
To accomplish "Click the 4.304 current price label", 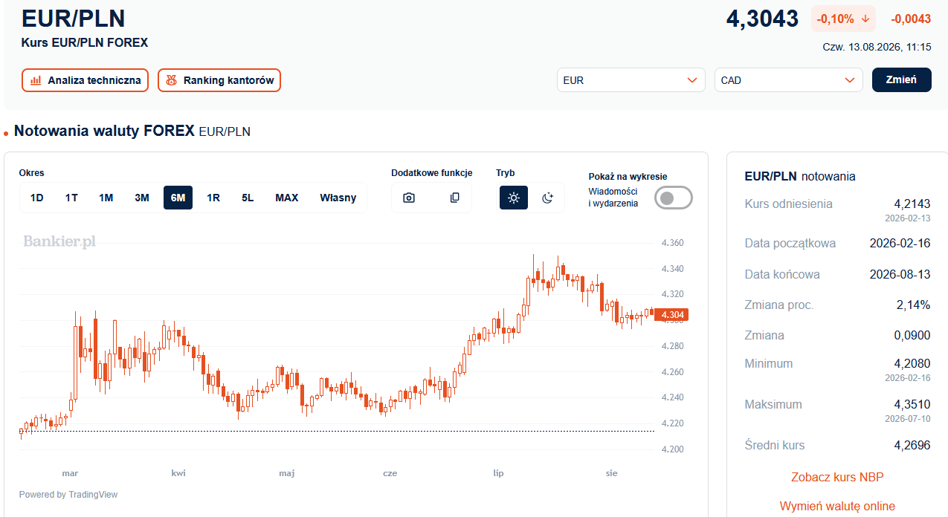I will (x=672, y=314).
